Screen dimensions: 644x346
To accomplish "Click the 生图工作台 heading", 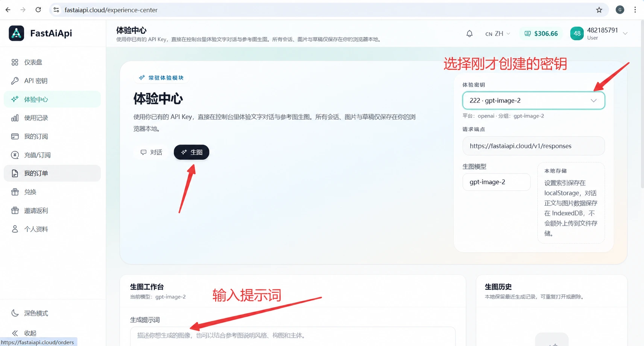I will pyautogui.click(x=147, y=287).
